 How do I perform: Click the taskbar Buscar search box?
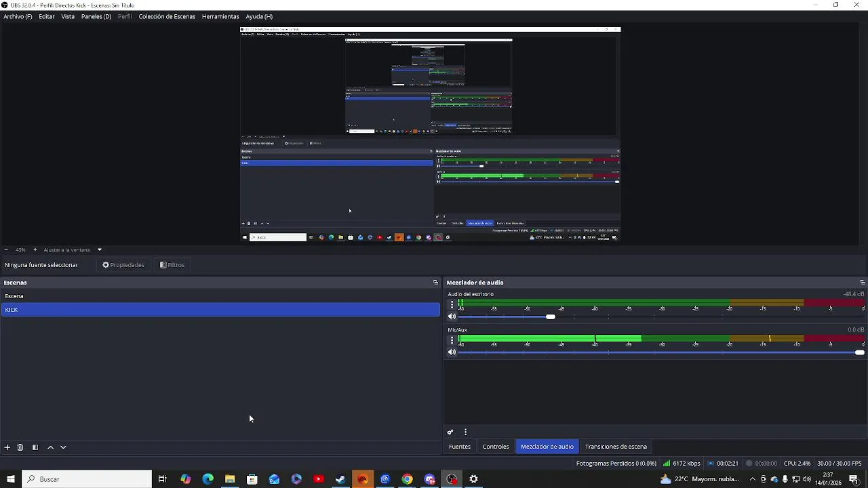click(87, 479)
